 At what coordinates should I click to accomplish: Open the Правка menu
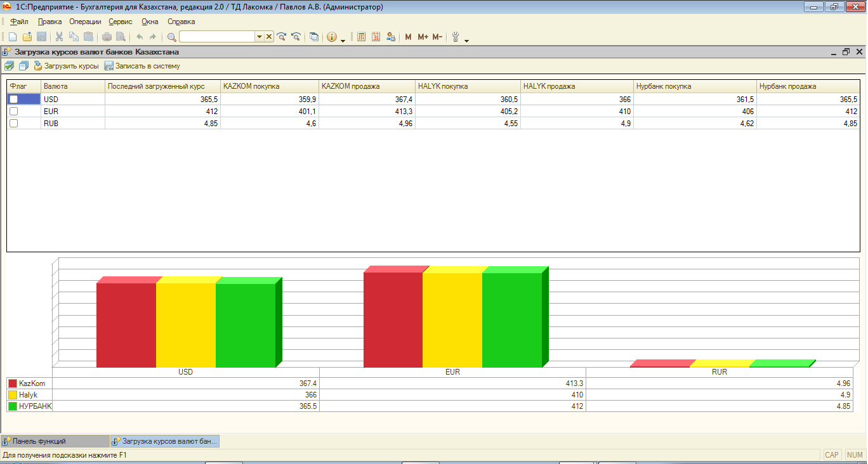coord(50,22)
